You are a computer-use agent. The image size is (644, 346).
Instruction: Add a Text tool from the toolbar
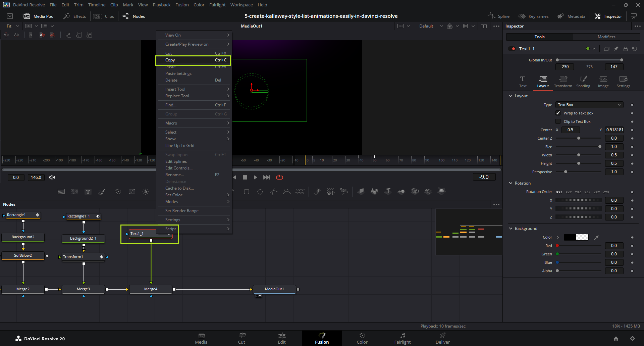coord(88,192)
